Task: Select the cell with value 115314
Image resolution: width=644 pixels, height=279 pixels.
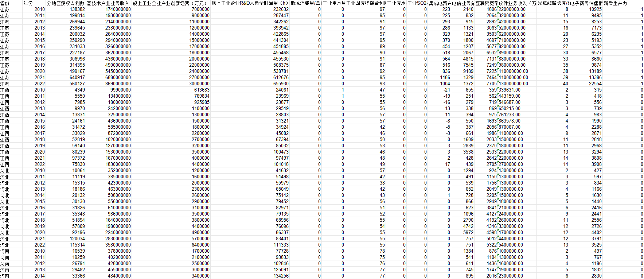Action: (77, 245)
